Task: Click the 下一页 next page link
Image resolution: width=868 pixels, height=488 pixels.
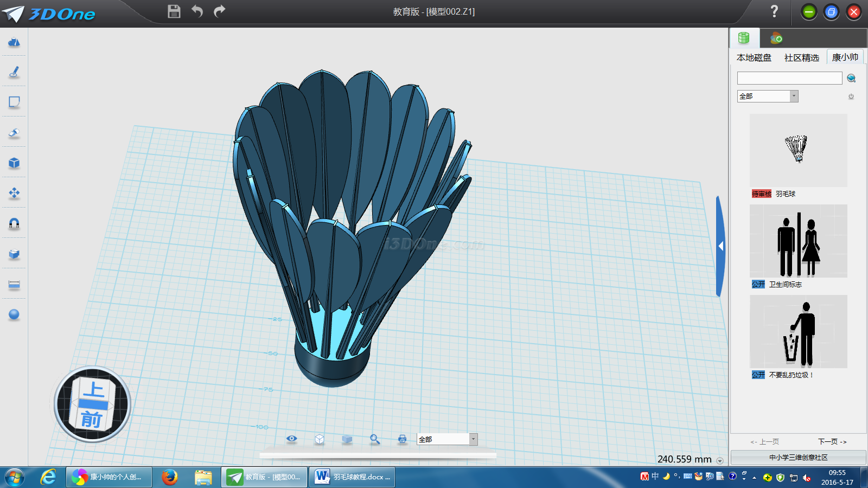Action: click(x=832, y=442)
